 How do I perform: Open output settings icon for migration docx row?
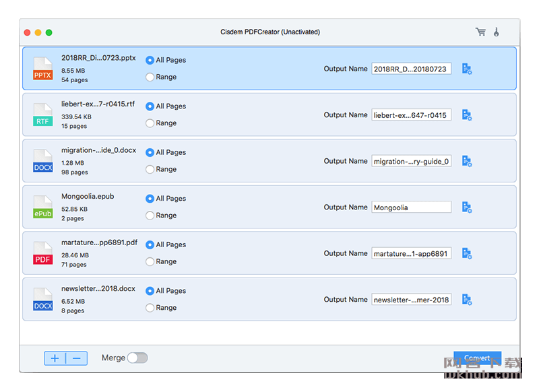click(467, 161)
